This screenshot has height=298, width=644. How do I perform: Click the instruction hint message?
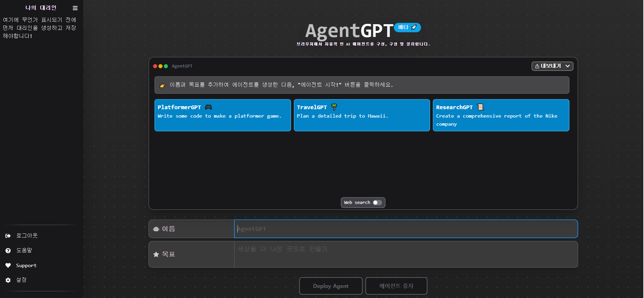[362, 85]
